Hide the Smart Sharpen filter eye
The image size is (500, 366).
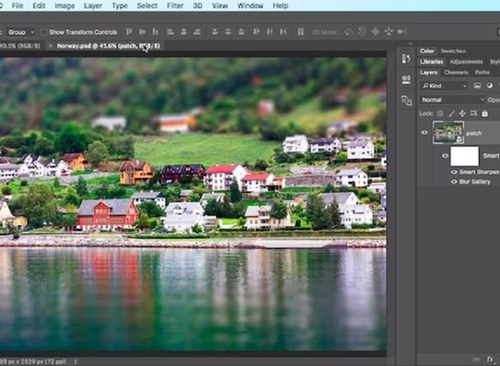pos(454,172)
